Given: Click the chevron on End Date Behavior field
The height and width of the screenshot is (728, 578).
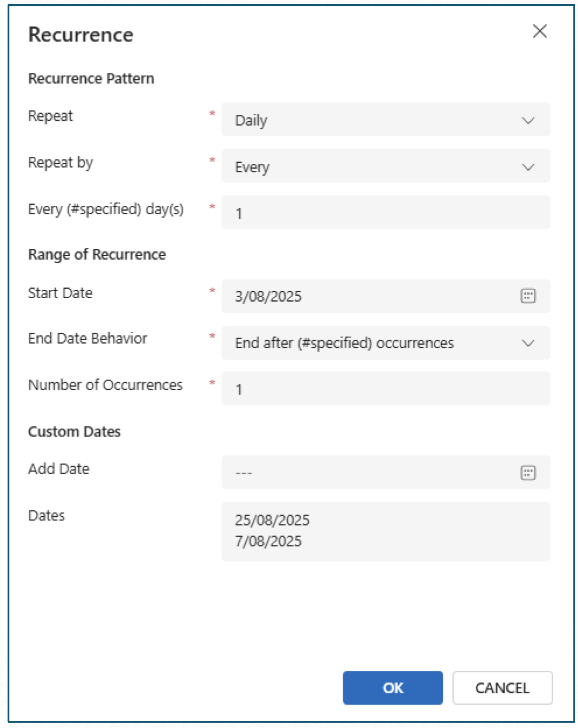Looking at the screenshot, I should point(528,343).
